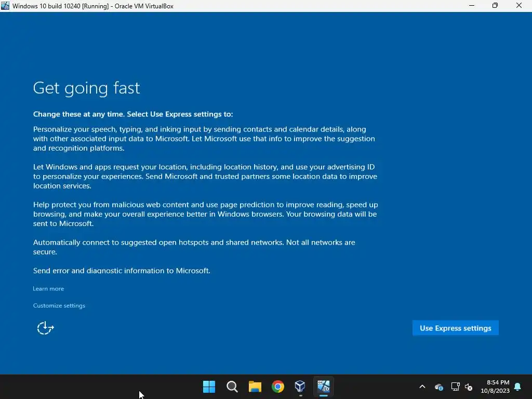
Task: Open the Customize settings link
Action: tap(59, 305)
